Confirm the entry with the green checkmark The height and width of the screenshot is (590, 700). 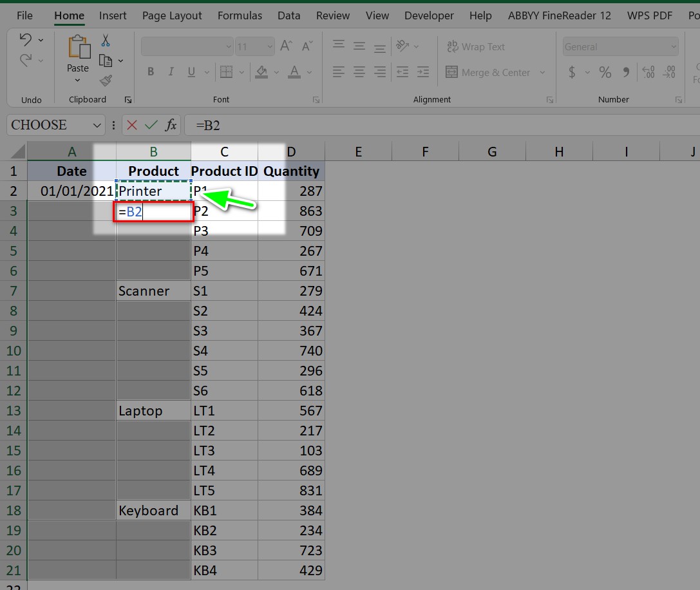(151, 125)
